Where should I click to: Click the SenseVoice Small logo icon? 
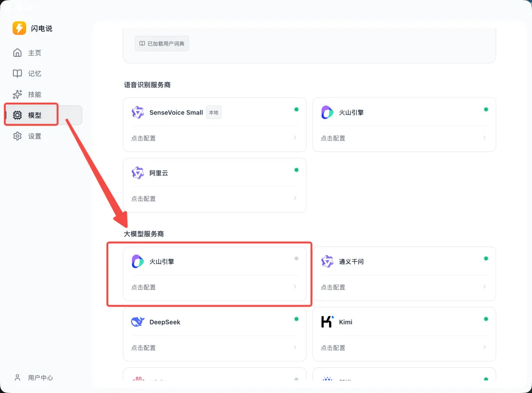138,112
